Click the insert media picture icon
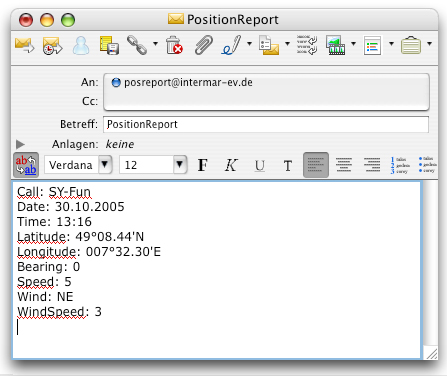Screen dimensions: 447x376 (x=336, y=45)
